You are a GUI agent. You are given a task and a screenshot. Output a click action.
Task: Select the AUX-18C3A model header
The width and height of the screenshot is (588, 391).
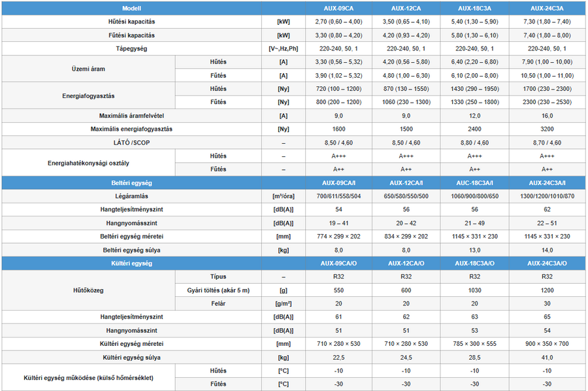474,8
